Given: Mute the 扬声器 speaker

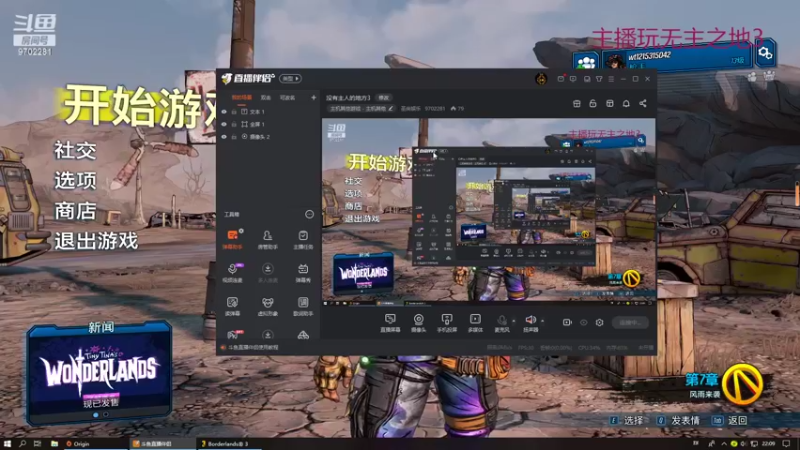Looking at the screenshot, I should [531, 323].
